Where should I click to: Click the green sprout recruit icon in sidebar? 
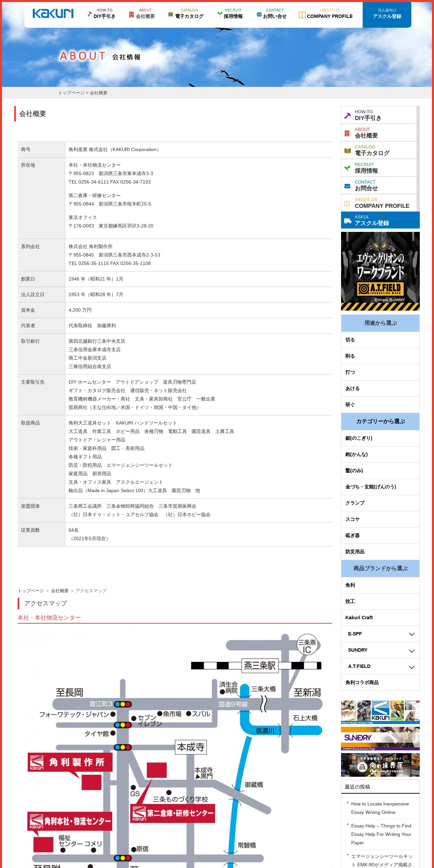click(347, 168)
